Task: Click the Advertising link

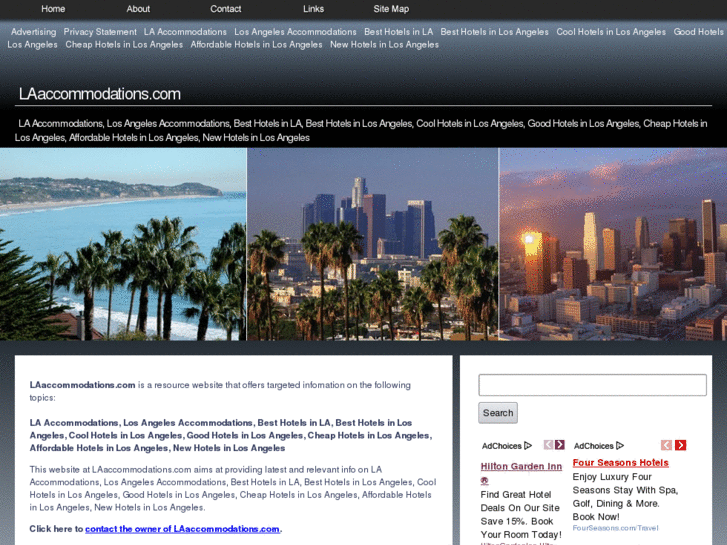Action: coord(33,32)
